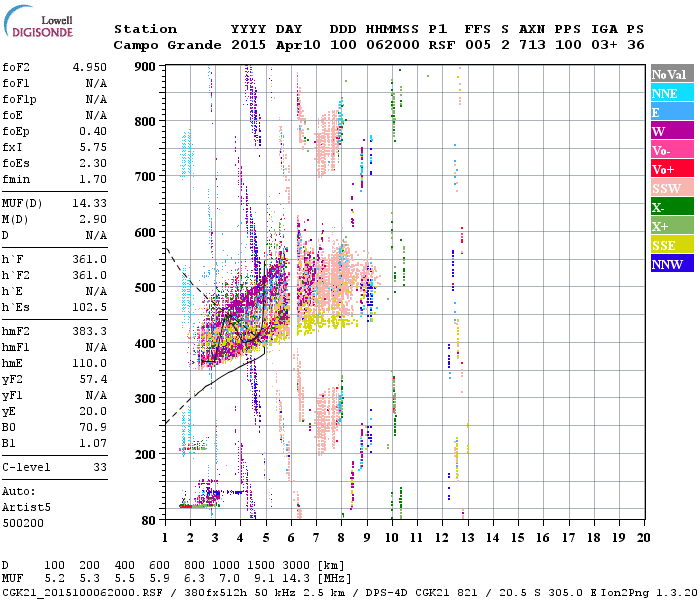Image resolution: width=700 pixels, height=600 pixels.
Task: Select the X- dark green legend swatch
Action: pyautogui.click(x=672, y=207)
